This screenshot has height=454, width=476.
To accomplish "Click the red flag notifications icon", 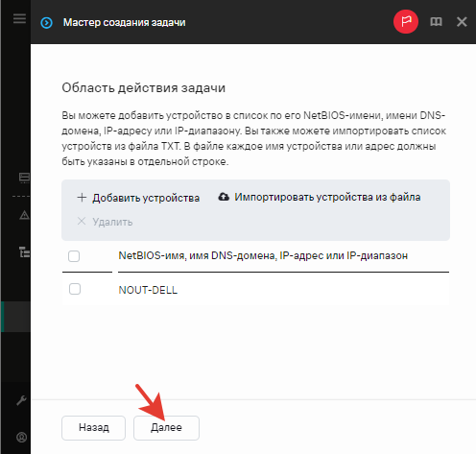I will (406, 22).
